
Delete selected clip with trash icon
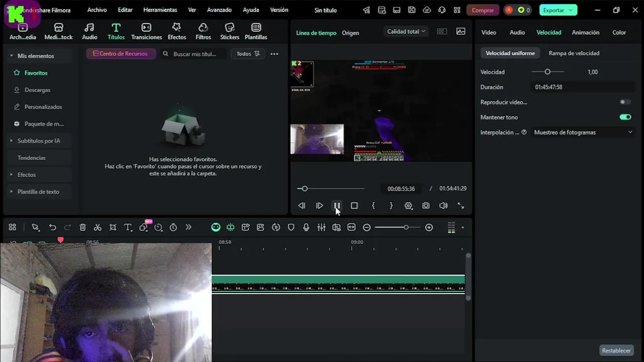83,227
